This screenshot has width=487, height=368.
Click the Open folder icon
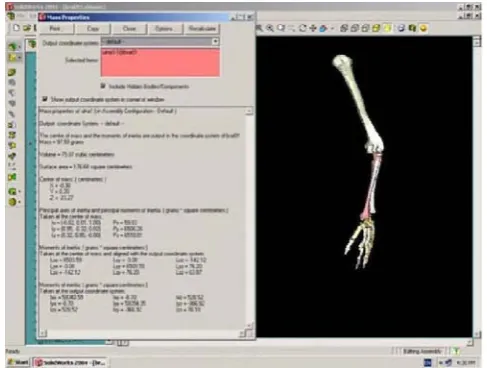(27, 28)
